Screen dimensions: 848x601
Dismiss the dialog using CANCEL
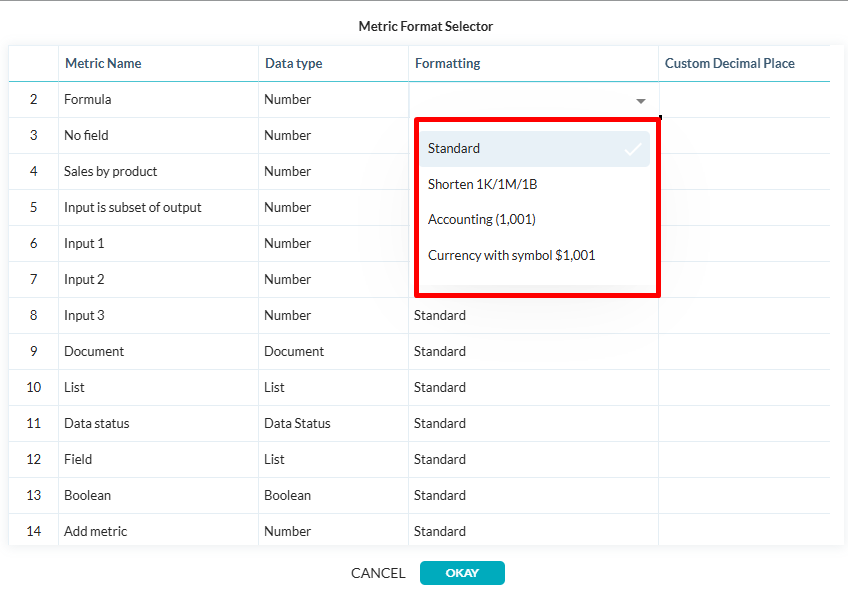[x=378, y=573]
